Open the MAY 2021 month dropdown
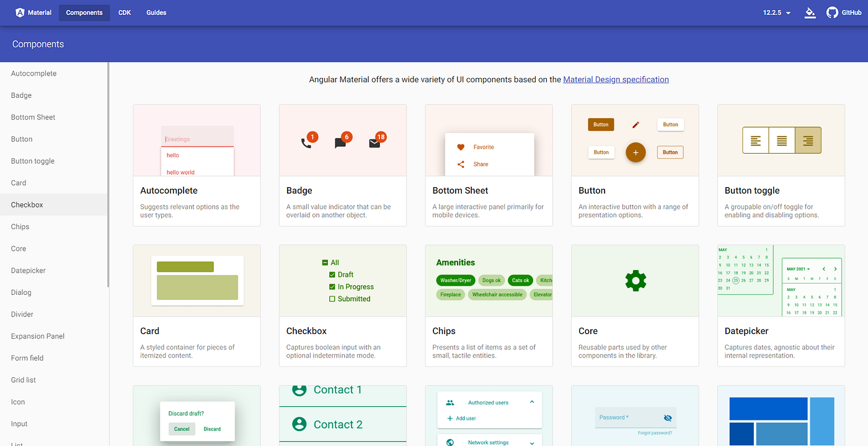868x446 pixels. (799, 269)
